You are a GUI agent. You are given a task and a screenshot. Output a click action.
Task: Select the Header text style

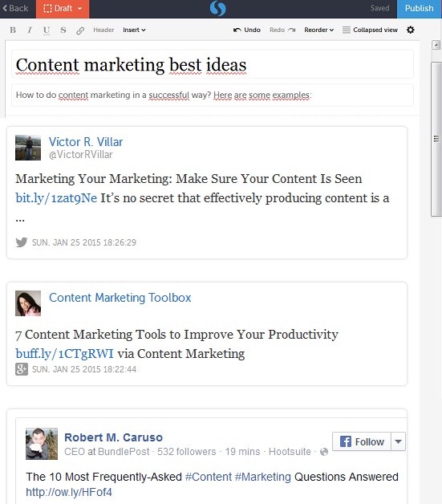click(x=103, y=30)
